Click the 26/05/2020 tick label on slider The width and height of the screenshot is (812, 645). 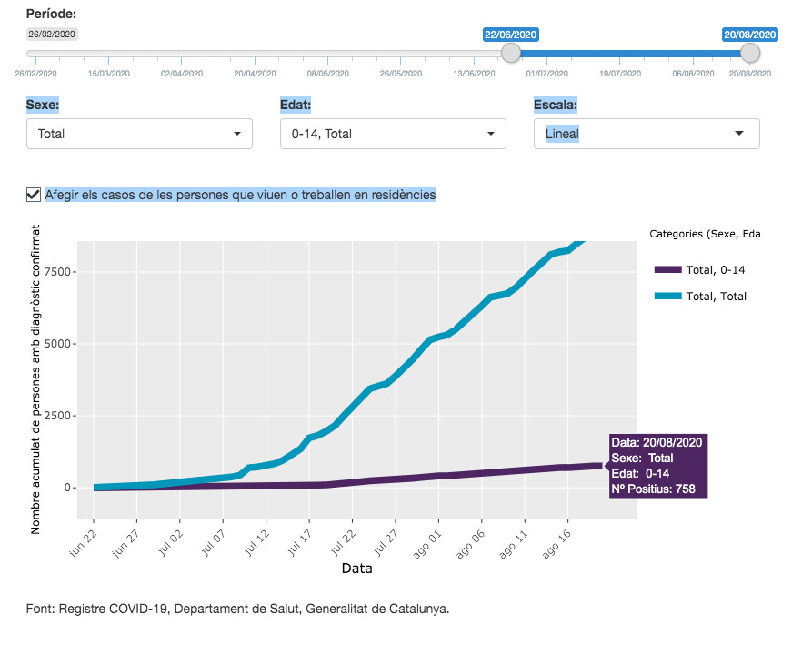(x=401, y=73)
